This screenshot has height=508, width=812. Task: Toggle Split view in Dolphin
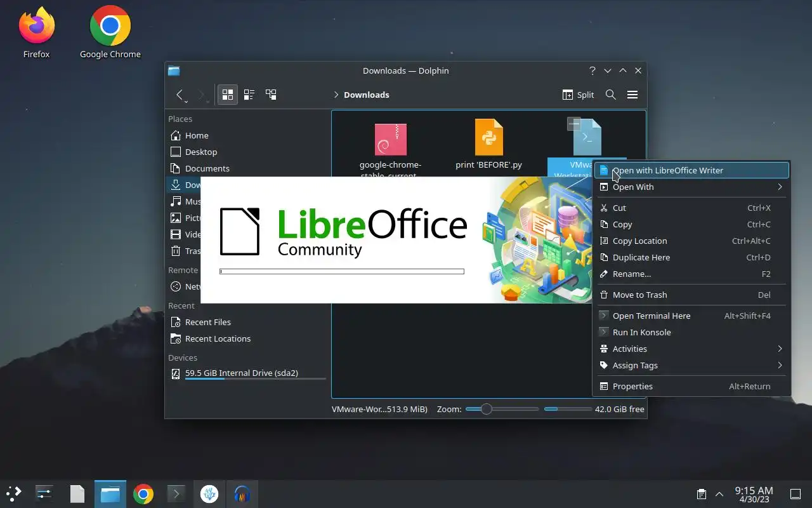pyautogui.click(x=579, y=95)
